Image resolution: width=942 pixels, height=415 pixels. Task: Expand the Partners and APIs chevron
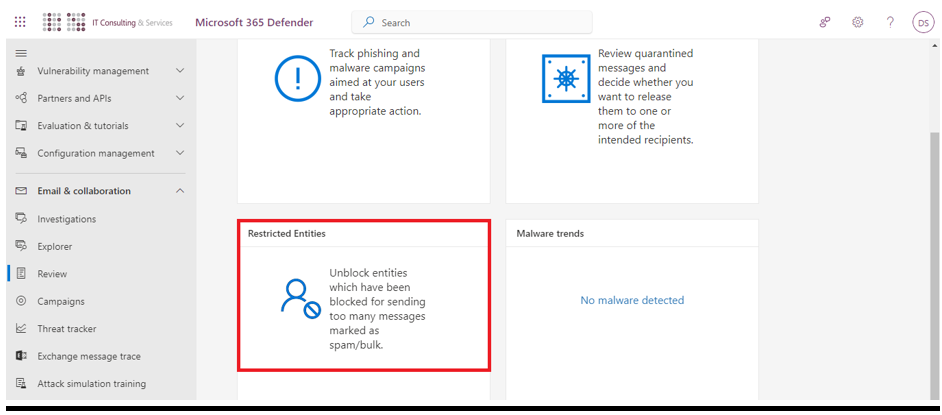pyautogui.click(x=180, y=98)
